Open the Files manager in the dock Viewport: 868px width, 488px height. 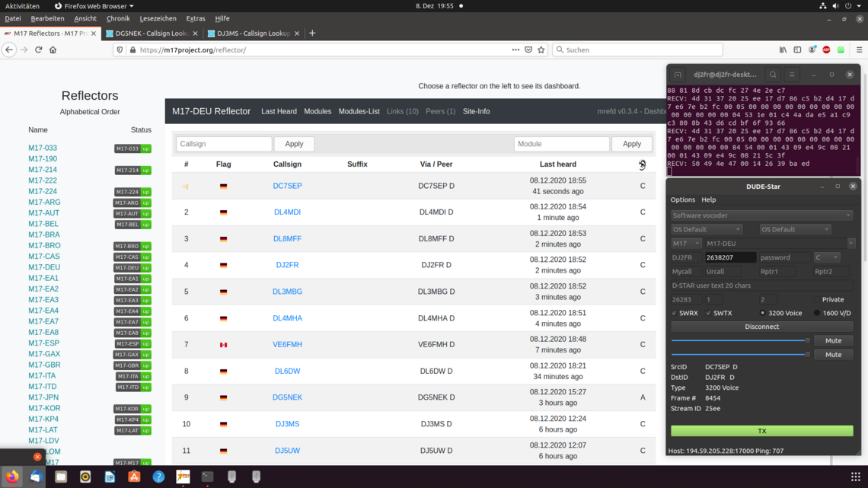(61, 477)
